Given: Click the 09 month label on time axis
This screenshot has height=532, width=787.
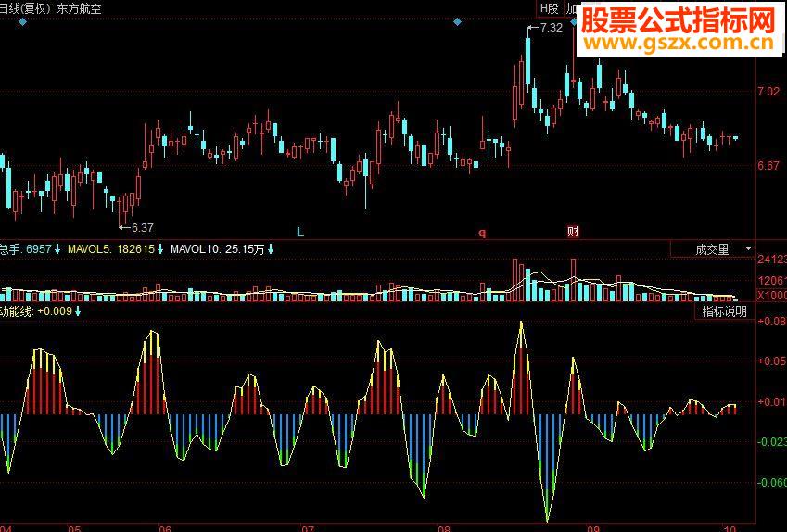Looking at the screenshot, I should click(x=593, y=528).
